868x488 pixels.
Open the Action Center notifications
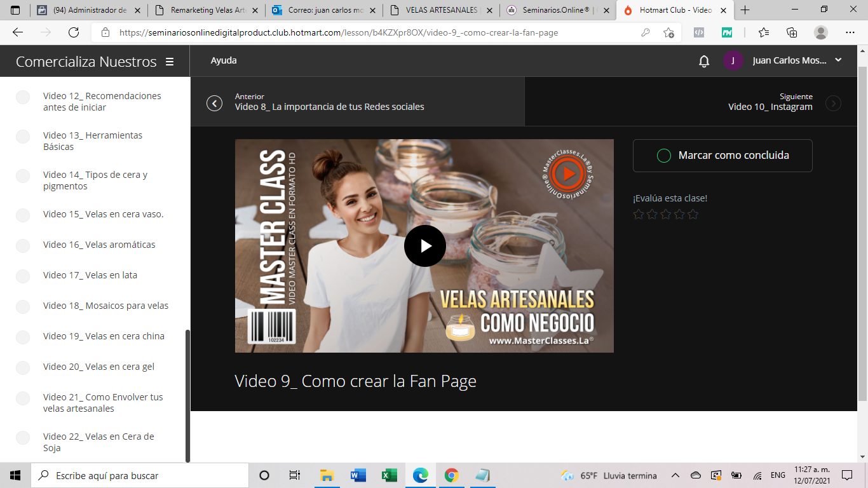point(846,475)
